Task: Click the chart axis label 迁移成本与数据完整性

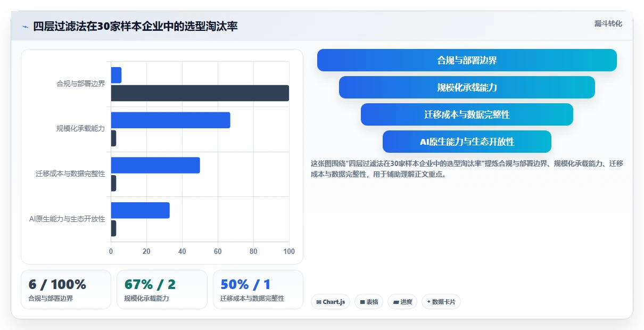Action: [71, 174]
